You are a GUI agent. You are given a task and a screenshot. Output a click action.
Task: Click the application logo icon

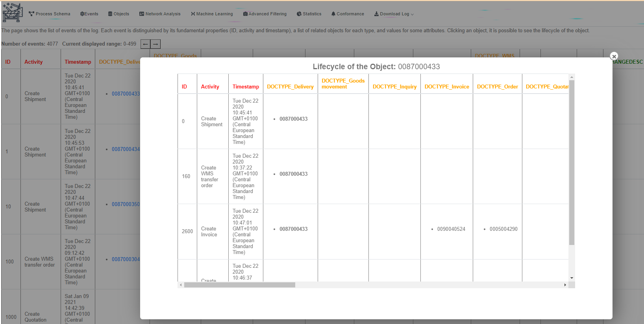pos(13,13)
